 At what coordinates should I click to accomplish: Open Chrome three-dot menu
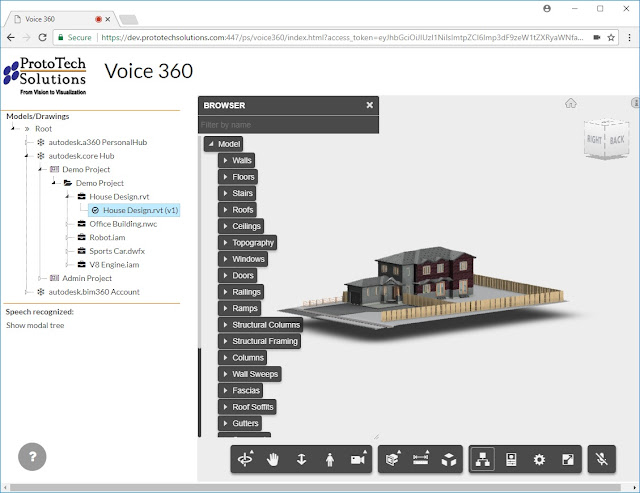pyautogui.click(x=629, y=38)
